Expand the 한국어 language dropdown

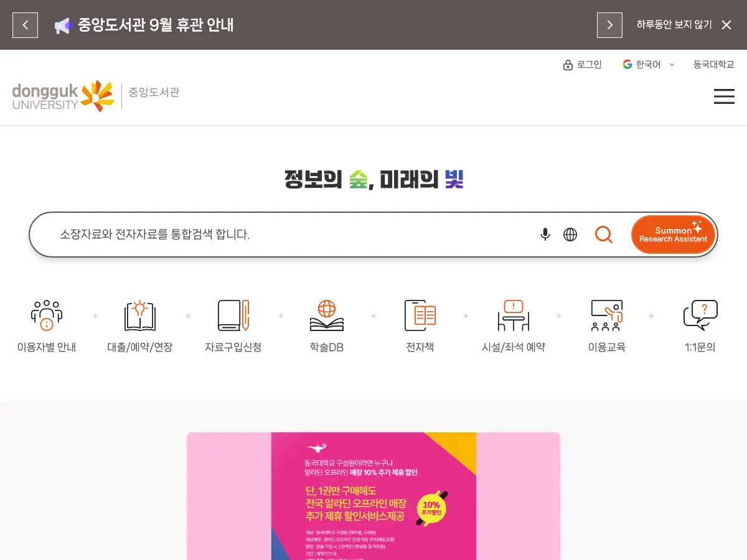[x=648, y=64]
